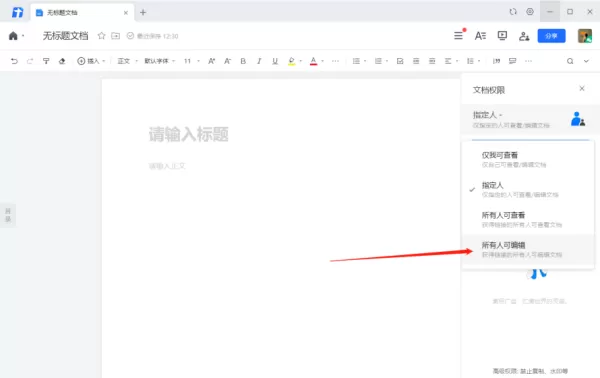
Task: Collapse the toolbar with the chevron
Action: point(586,61)
